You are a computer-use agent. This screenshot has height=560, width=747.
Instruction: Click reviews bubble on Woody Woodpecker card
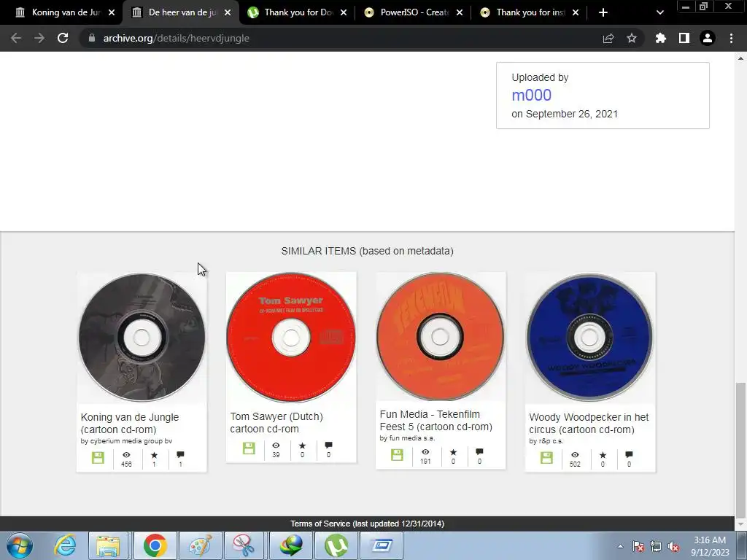point(629,455)
